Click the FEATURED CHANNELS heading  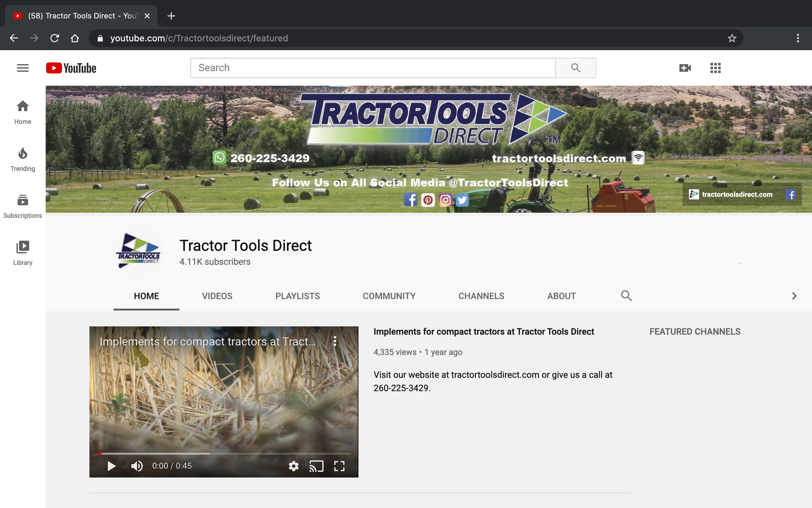[695, 331]
